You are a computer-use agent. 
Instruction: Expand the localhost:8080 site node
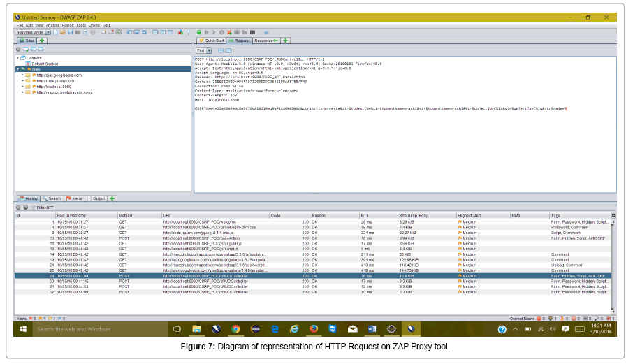pos(22,87)
